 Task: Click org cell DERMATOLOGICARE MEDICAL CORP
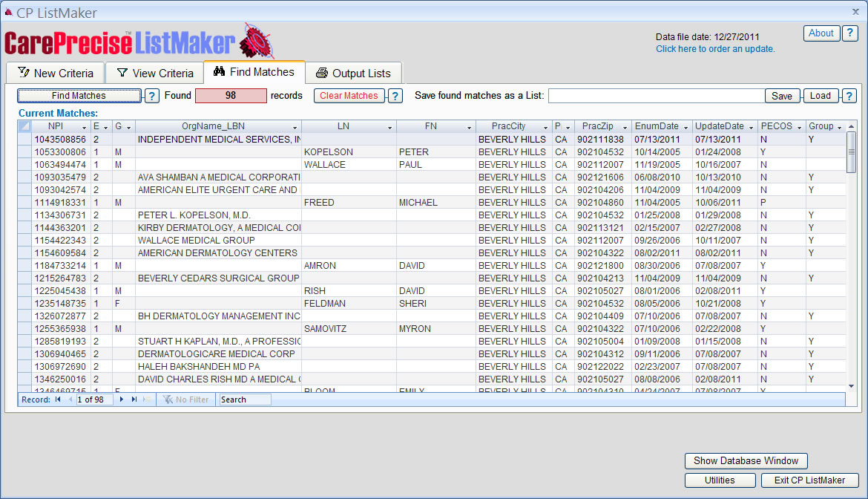coord(218,354)
